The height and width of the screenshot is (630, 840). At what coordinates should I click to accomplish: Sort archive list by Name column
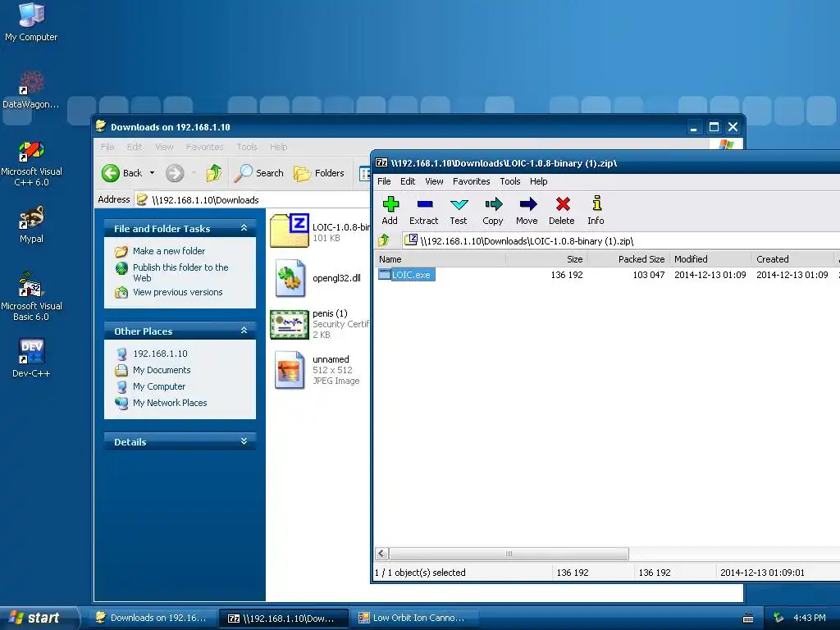[x=441, y=259]
